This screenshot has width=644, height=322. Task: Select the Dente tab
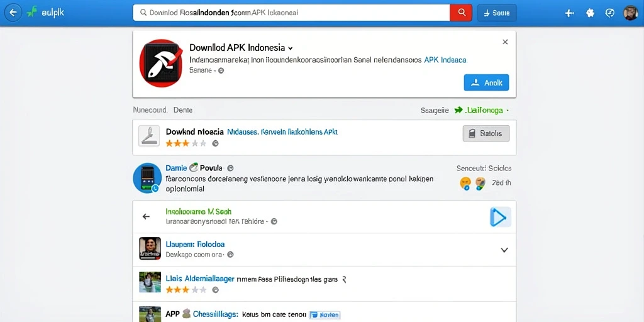pyautogui.click(x=183, y=110)
